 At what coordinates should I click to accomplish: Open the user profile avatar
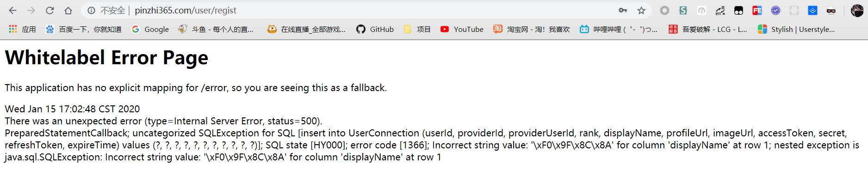coord(857,10)
